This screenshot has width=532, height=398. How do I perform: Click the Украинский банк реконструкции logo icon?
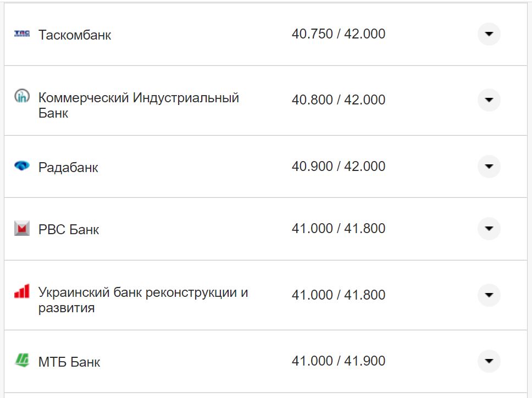(21, 291)
